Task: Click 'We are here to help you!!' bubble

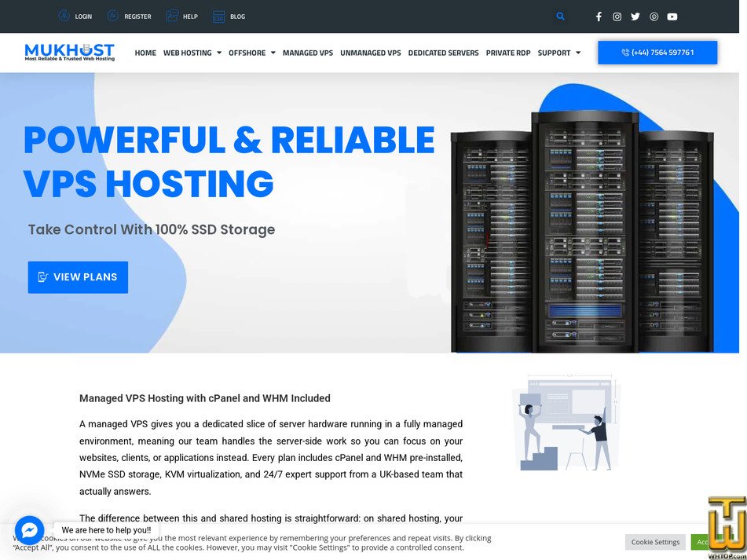Action: (x=106, y=530)
